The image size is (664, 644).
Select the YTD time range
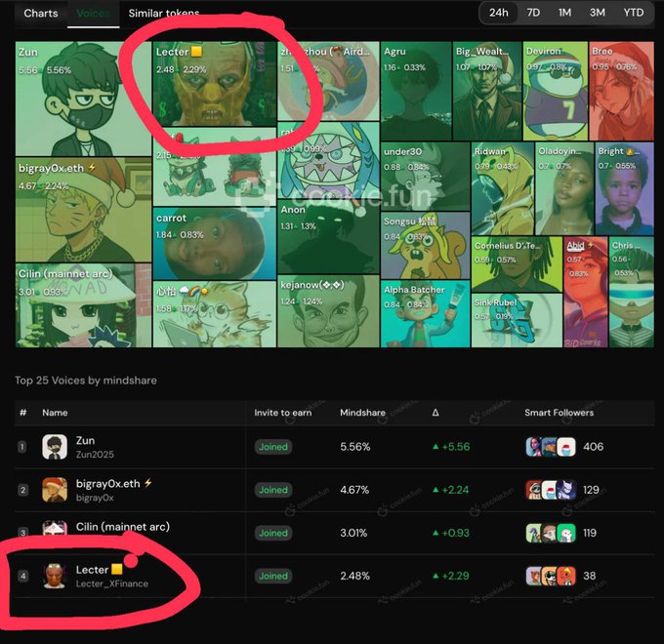633,13
